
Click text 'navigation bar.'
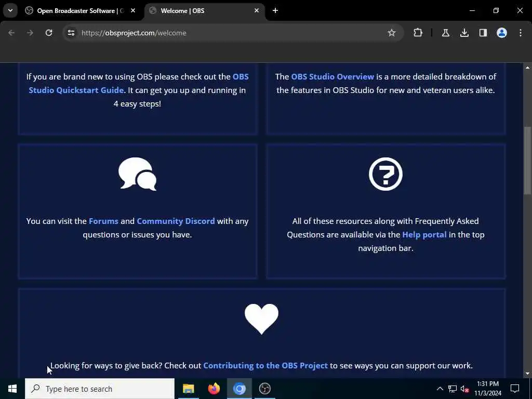(x=386, y=248)
